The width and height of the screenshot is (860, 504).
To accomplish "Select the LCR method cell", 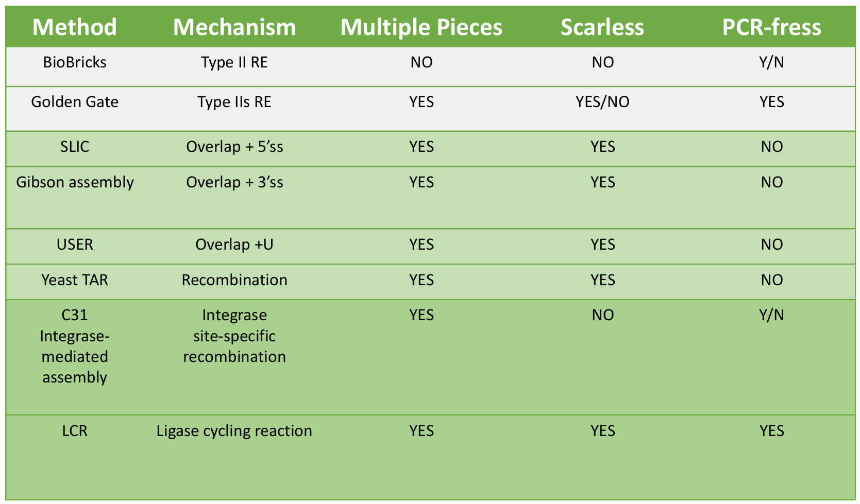I will pyautogui.click(x=75, y=430).
